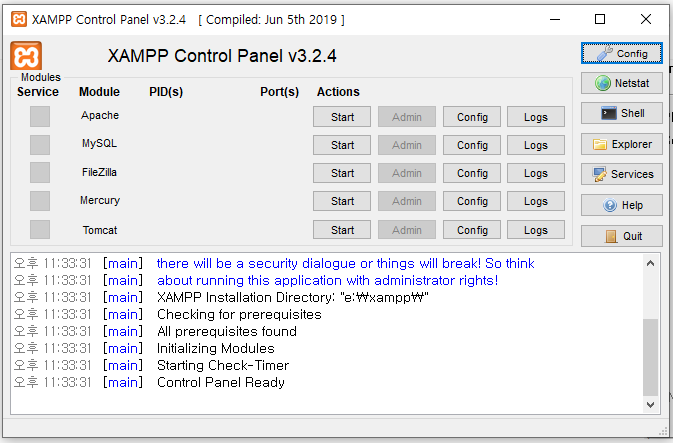This screenshot has height=443, width=673.
Task: Click the 'Actions' column header
Action: (338, 92)
